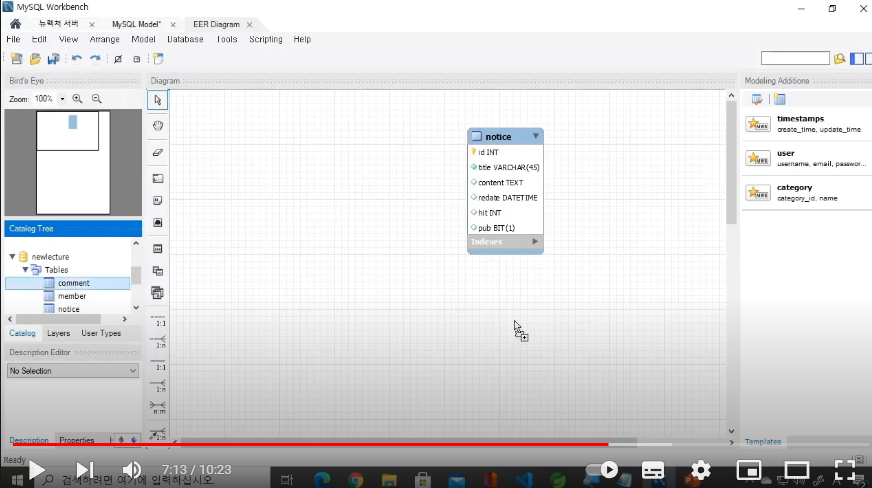Switch to the Layers tab

(58, 333)
